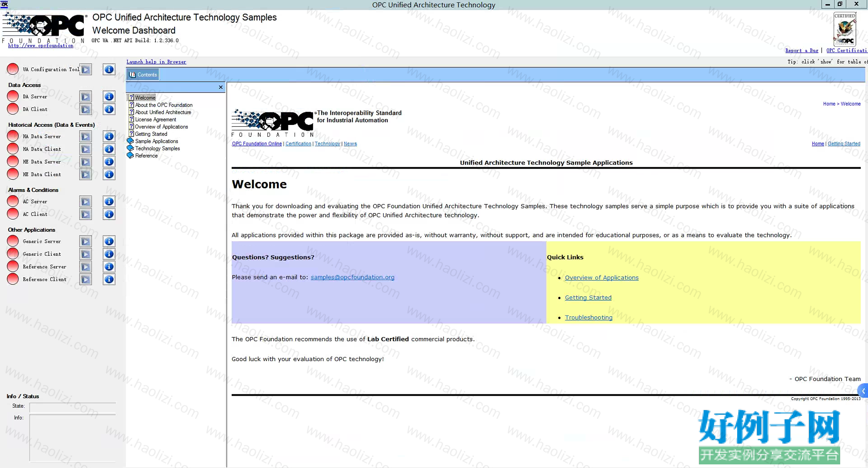Click the Info text box in Info / Status
The height and width of the screenshot is (468, 868).
pos(73,438)
